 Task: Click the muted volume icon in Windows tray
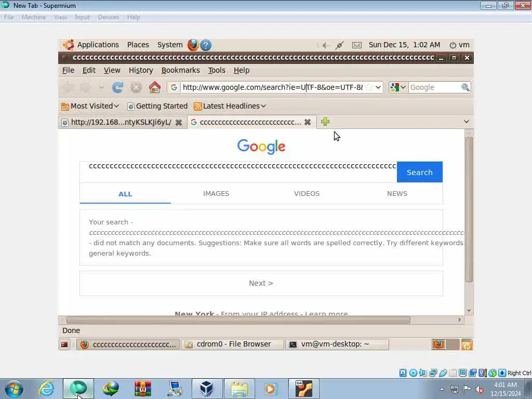point(480,390)
